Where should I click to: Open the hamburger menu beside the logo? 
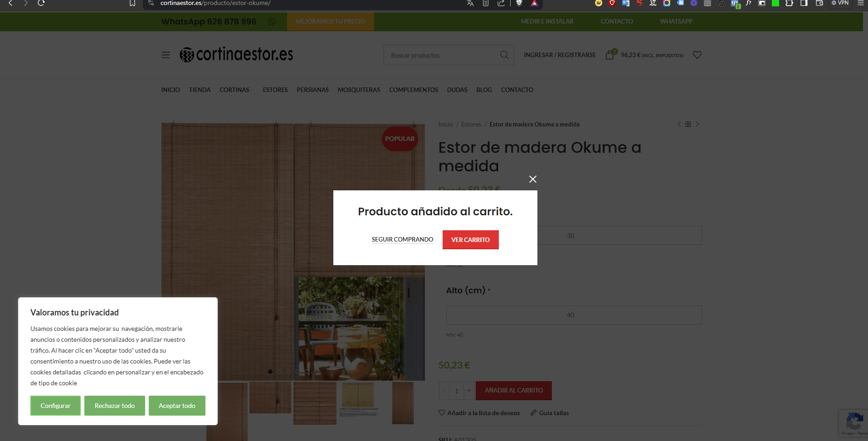166,55
